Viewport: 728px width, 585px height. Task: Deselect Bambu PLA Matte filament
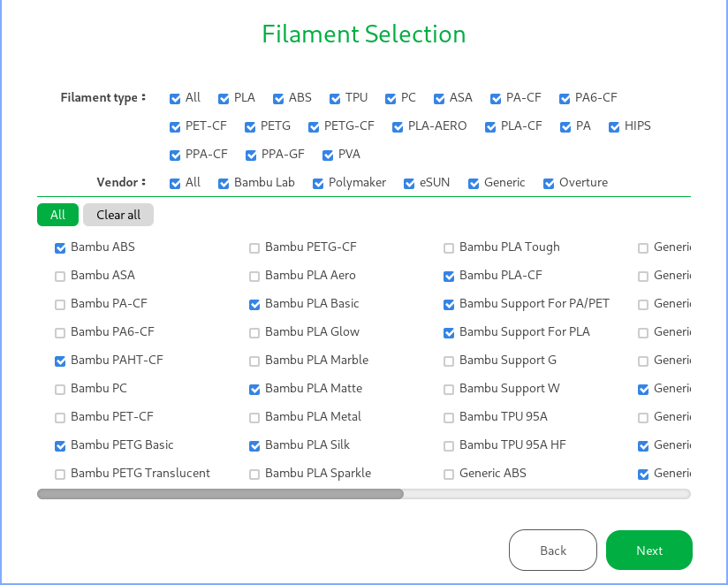[254, 389]
